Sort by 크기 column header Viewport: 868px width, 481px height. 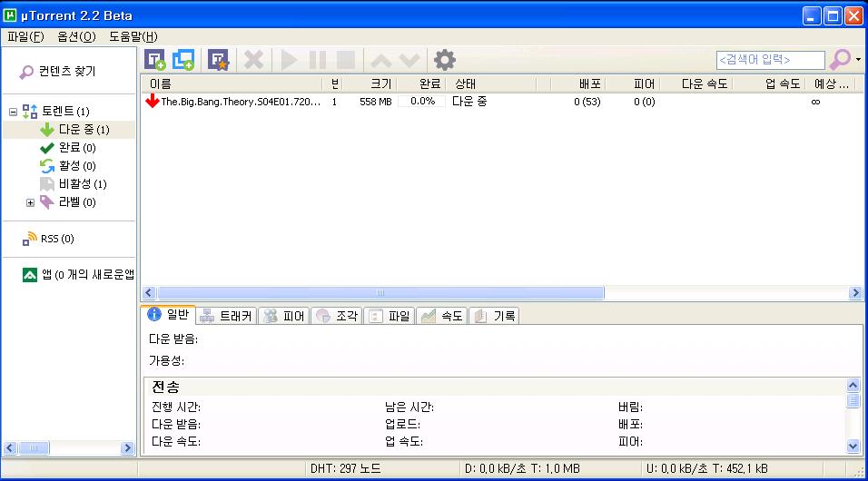coord(370,84)
